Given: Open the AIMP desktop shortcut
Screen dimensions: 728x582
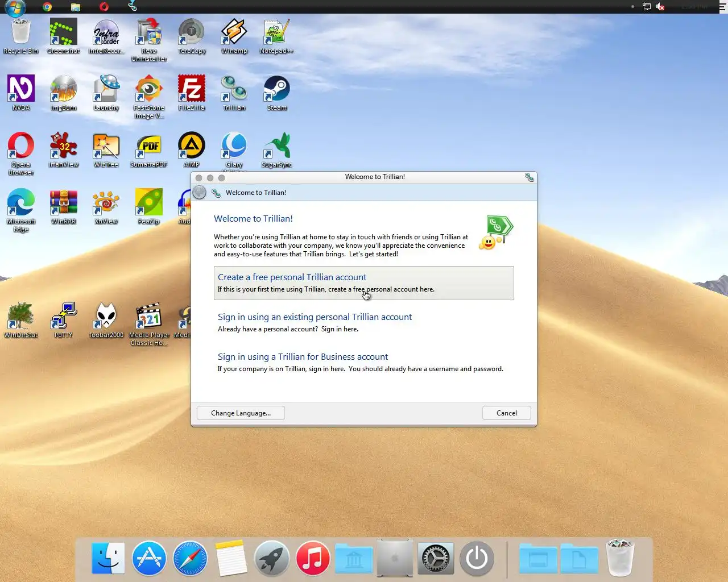Looking at the screenshot, I should click(192, 149).
